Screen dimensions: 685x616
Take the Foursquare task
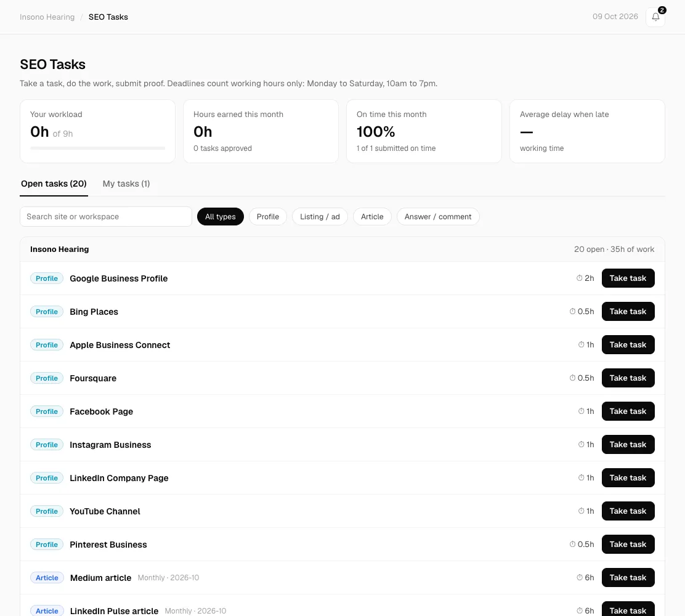[x=628, y=378]
